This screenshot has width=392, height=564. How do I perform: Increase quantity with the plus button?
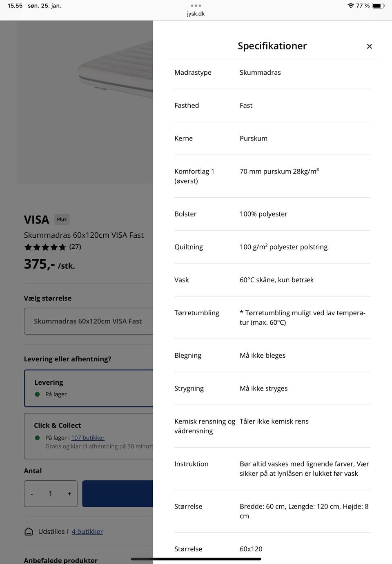click(69, 494)
